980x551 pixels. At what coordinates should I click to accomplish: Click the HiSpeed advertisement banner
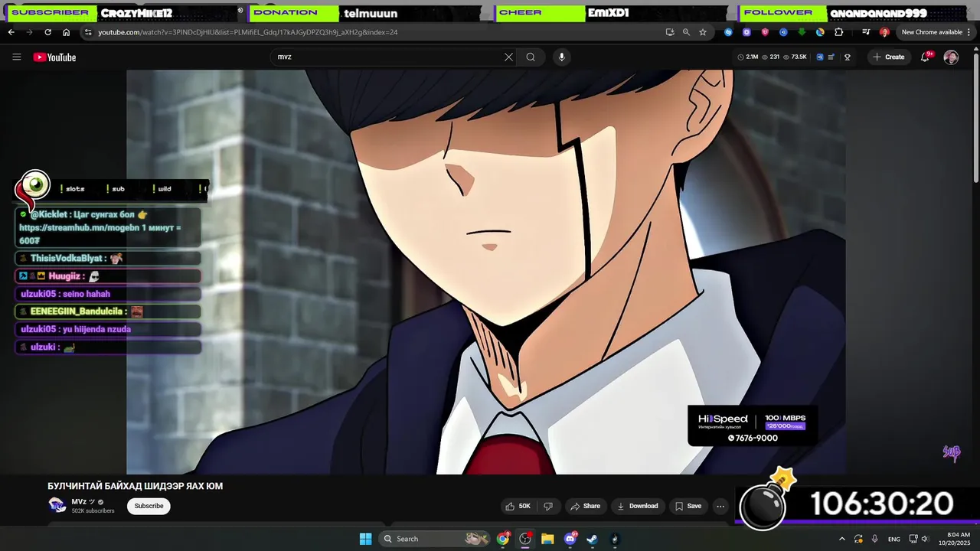point(752,425)
